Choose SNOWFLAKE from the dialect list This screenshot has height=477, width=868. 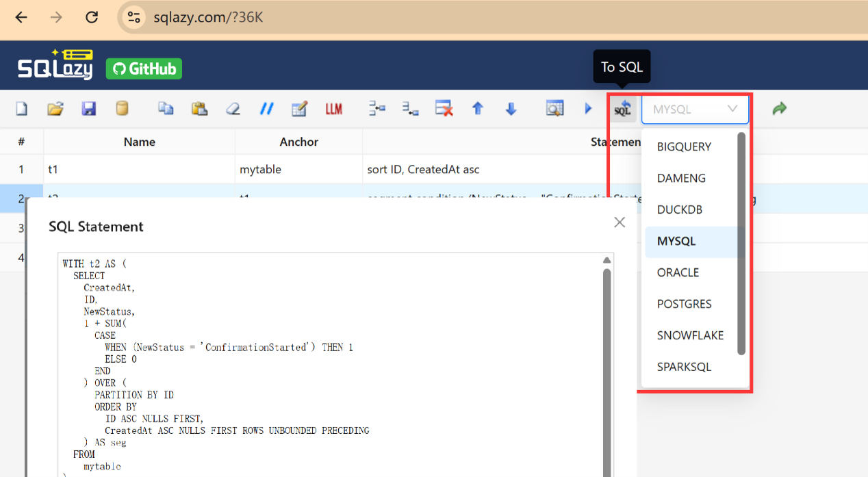tap(691, 335)
